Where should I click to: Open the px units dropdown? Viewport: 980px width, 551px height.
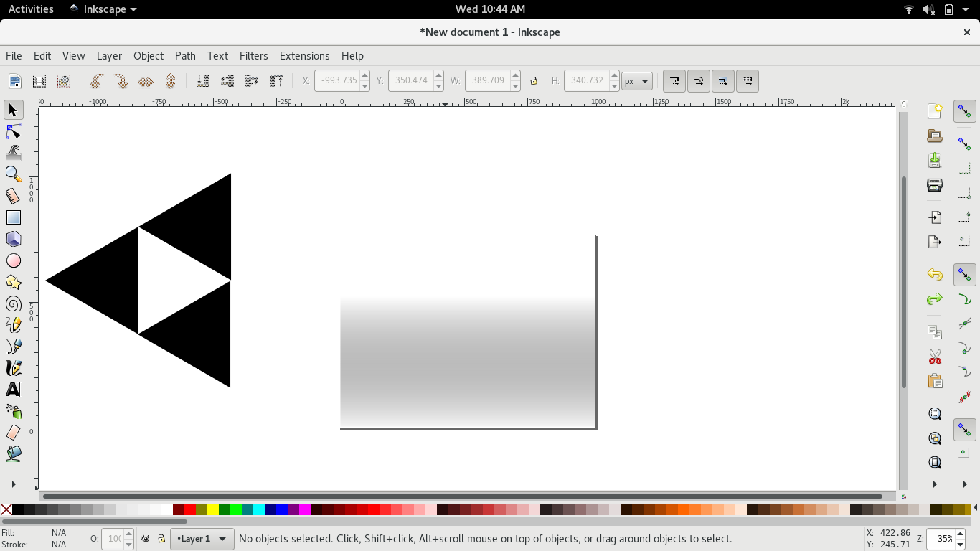coord(636,81)
